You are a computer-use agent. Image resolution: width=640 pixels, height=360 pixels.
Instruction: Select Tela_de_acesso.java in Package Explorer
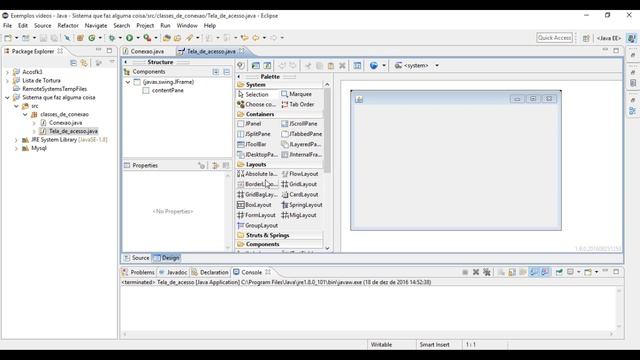(x=69, y=131)
